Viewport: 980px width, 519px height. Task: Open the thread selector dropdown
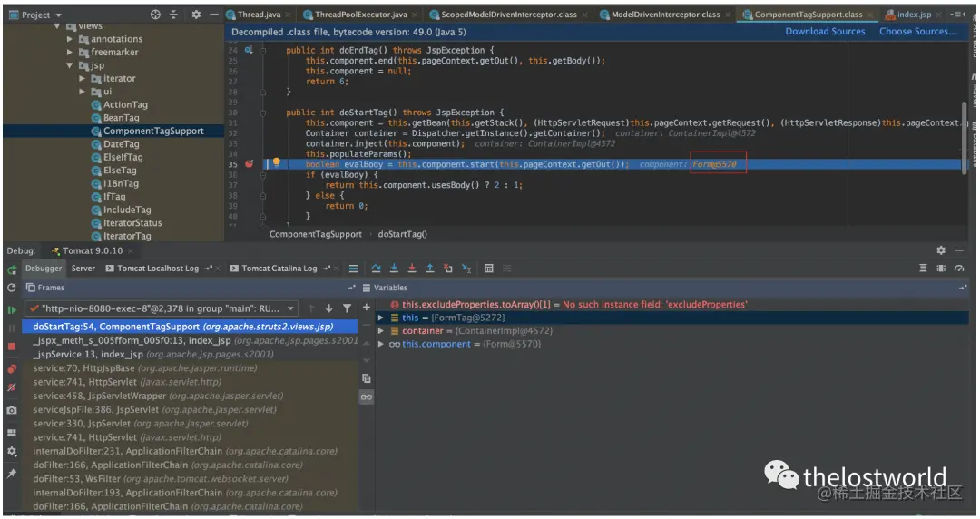click(x=162, y=308)
